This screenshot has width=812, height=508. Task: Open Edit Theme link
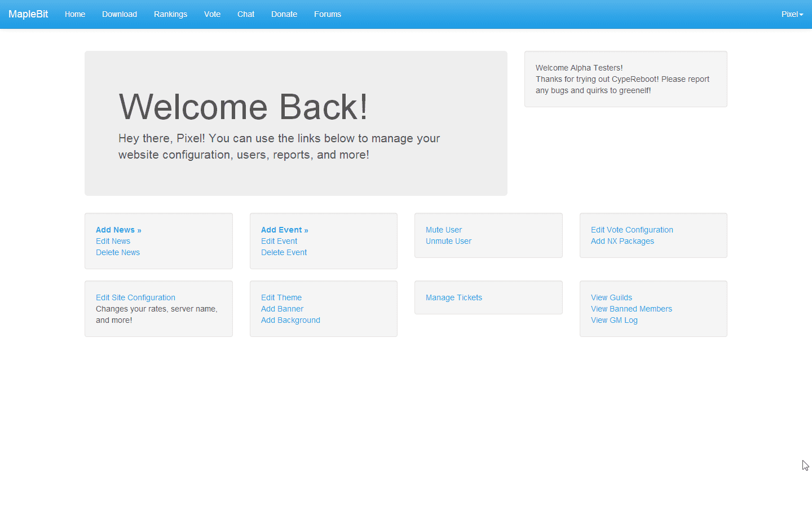point(281,297)
